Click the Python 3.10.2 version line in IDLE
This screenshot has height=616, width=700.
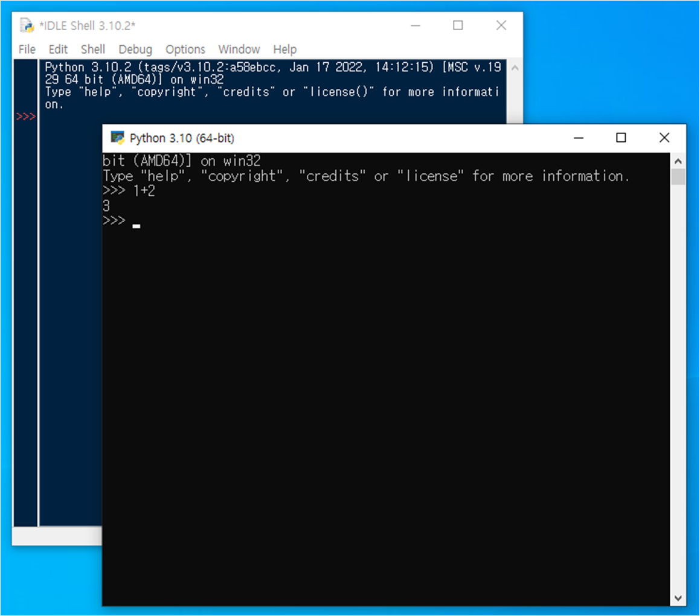(273, 68)
